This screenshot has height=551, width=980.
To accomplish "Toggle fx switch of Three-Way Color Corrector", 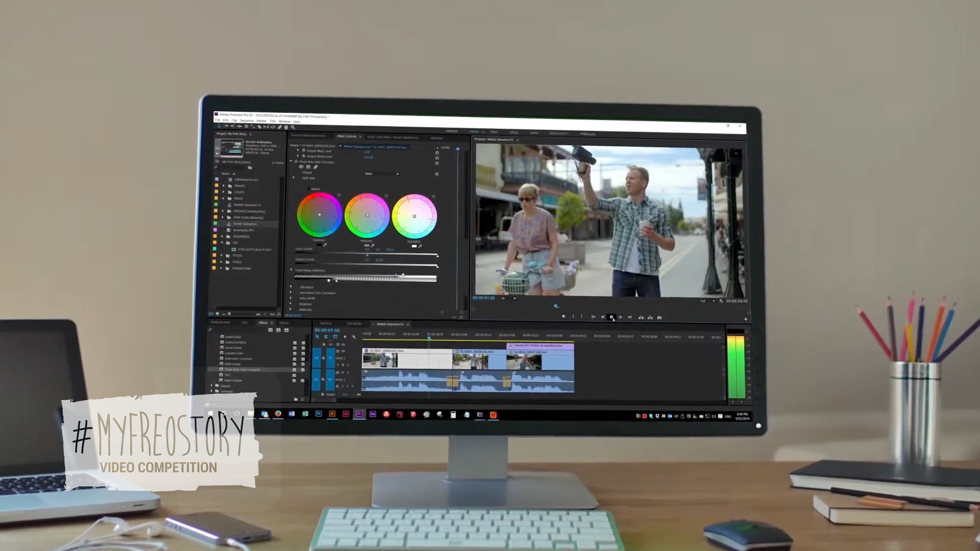I will point(296,162).
